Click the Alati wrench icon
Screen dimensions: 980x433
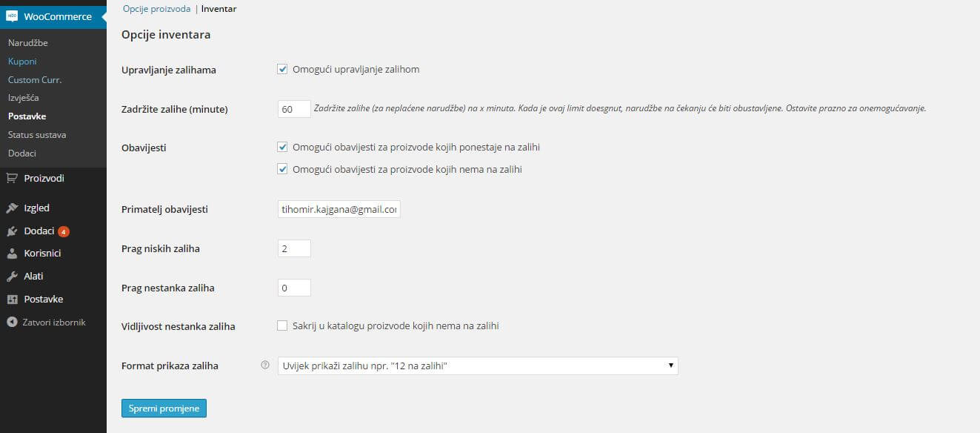12,277
